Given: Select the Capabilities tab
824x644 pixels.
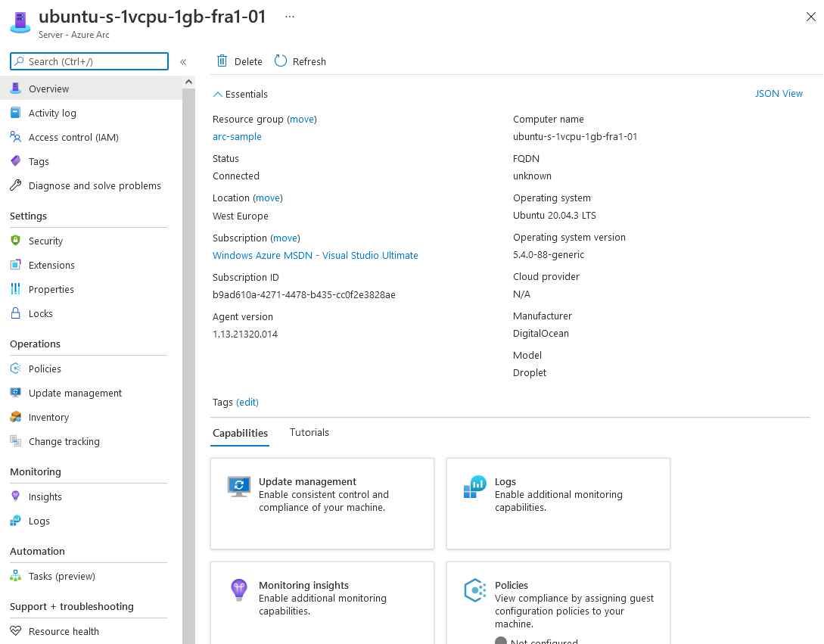Looking at the screenshot, I should 240,433.
